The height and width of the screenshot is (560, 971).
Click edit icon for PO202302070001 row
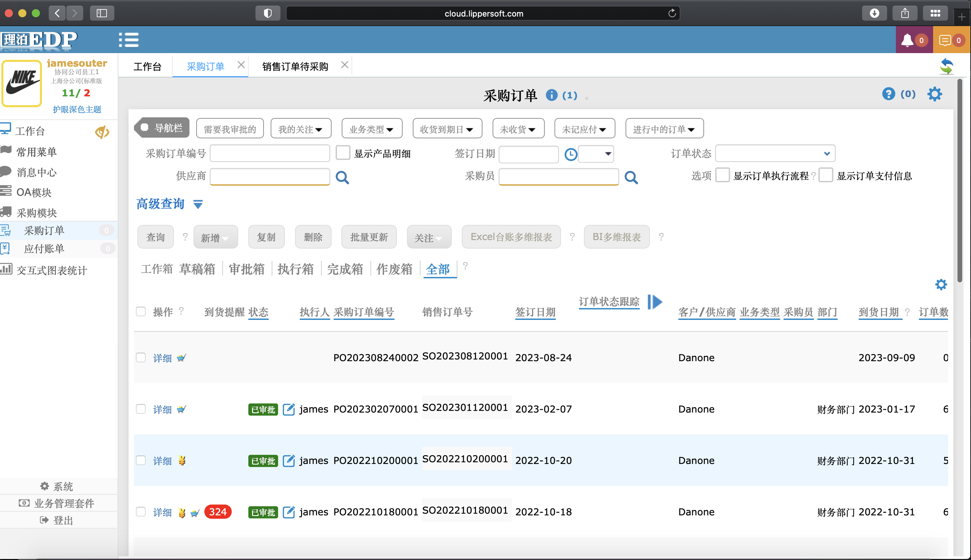[289, 409]
